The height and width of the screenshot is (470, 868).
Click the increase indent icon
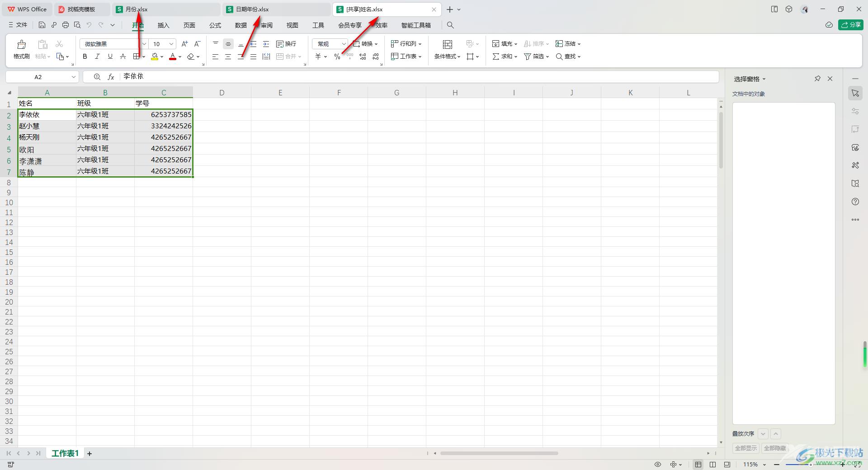266,44
